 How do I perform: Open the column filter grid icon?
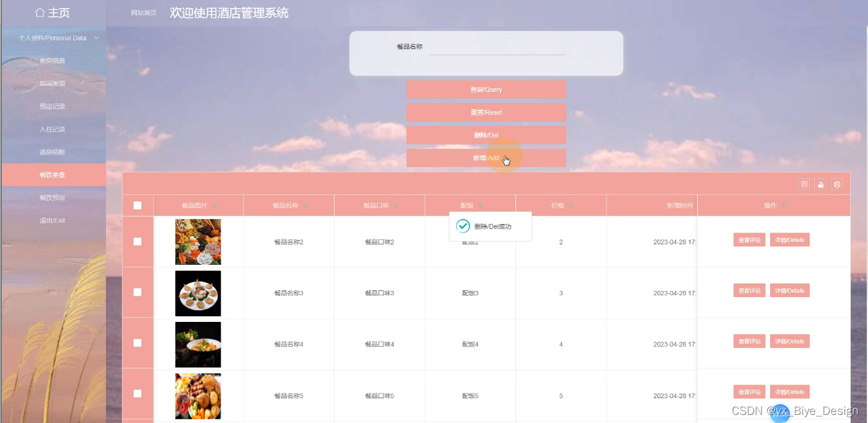[x=804, y=184]
